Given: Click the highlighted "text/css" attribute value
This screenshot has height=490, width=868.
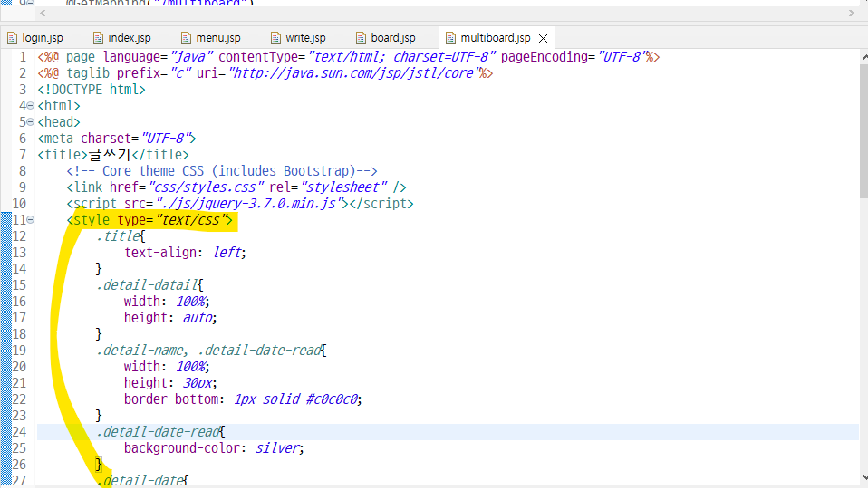Looking at the screenshot, I should pyautogui.click(x=190, y=220).
